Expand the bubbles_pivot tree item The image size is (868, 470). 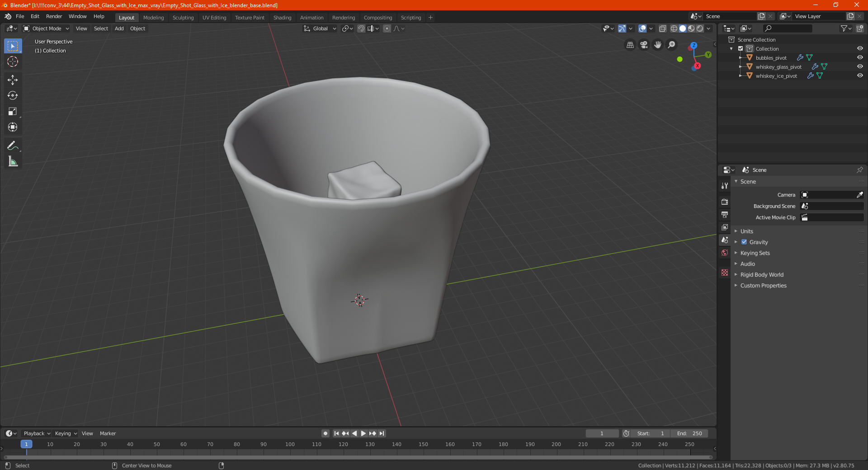click(x=741, y=57)
